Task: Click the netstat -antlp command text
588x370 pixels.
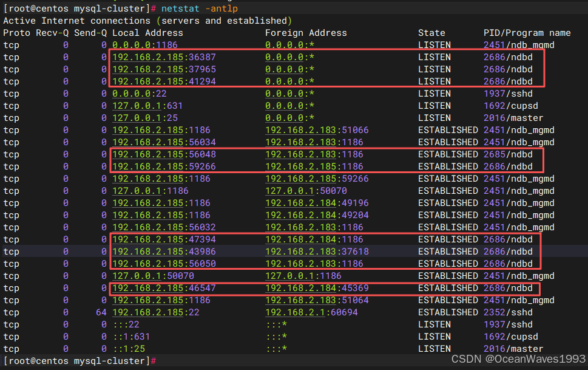Action: coord(200,9)
